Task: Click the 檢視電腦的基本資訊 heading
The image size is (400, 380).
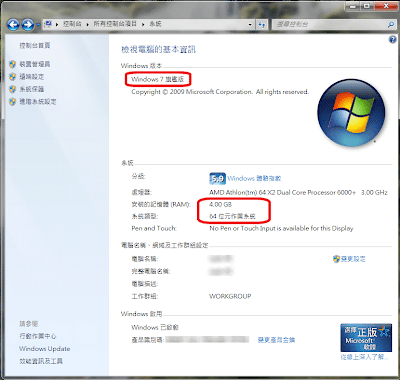Action: pos(158,50)
